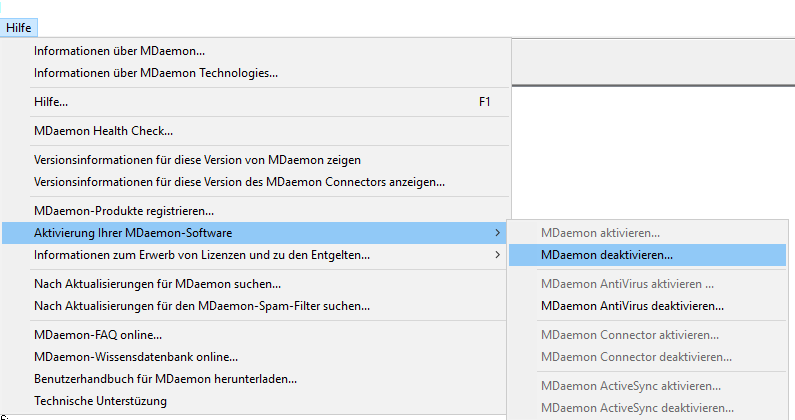Open MDaemon-Wissensdatenbank online
Image resolution: width=795 pixels, height=420 pixels.
coord(136,357)
